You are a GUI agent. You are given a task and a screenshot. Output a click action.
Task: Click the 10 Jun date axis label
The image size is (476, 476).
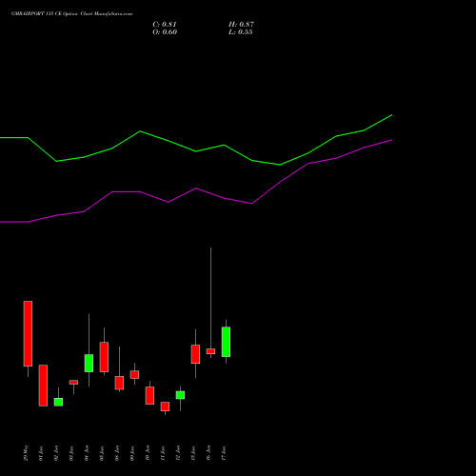pyautogui.click(x=148, y=453)
